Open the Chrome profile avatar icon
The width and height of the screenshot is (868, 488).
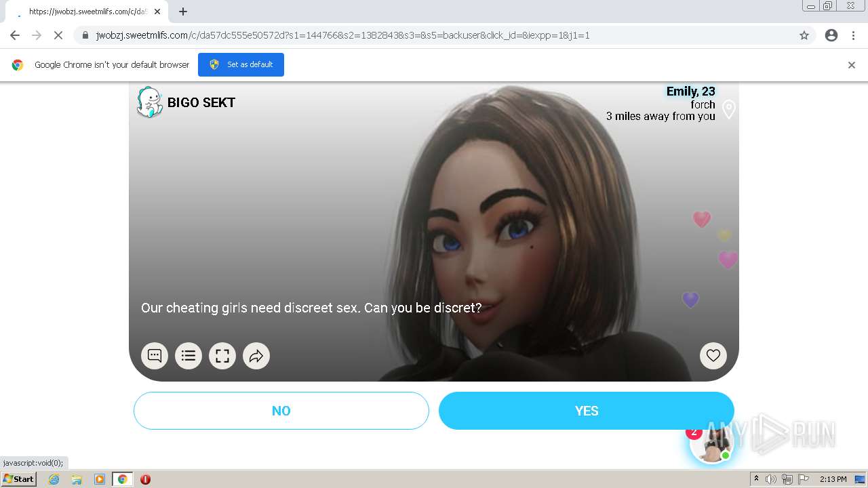(x=831, y=35)
